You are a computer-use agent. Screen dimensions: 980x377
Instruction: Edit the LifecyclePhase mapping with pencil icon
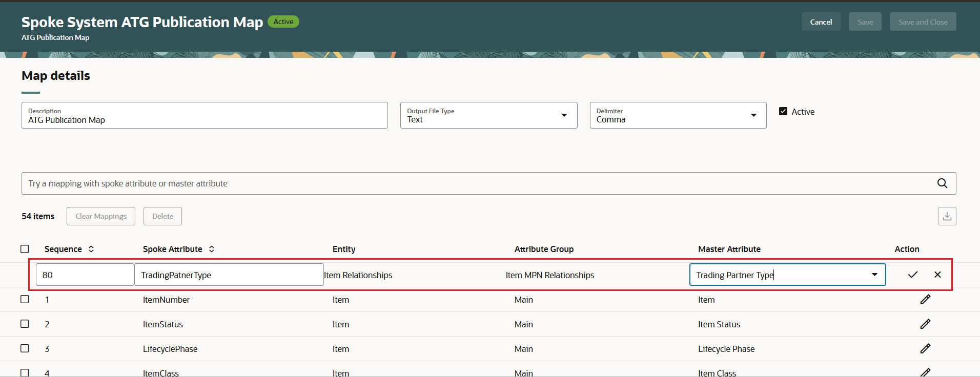coord(925,348)
